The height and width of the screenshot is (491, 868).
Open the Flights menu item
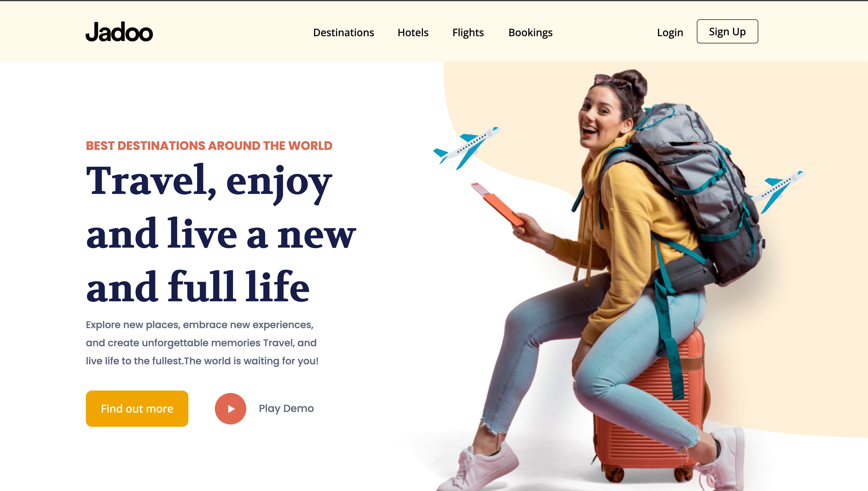point(468,32)
